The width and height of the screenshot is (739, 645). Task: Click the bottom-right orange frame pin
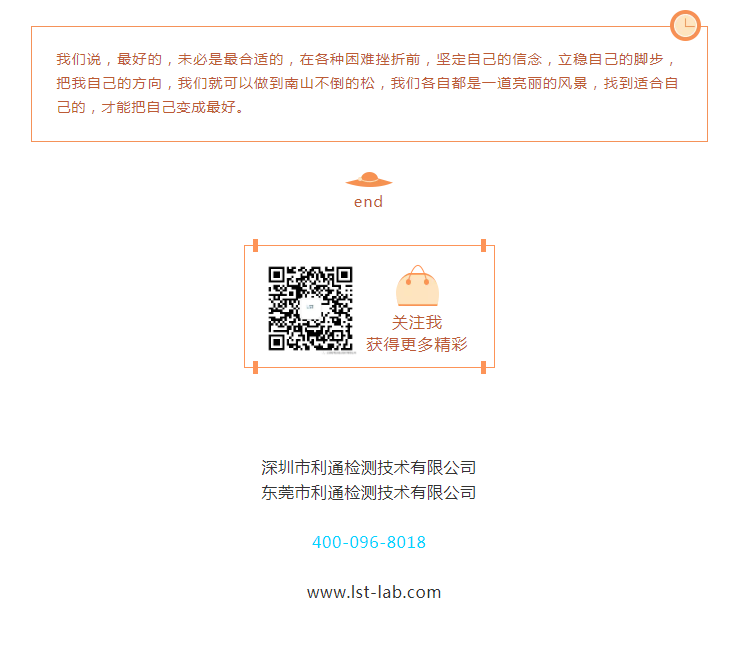pyautogui.click(x=484, y=367)
